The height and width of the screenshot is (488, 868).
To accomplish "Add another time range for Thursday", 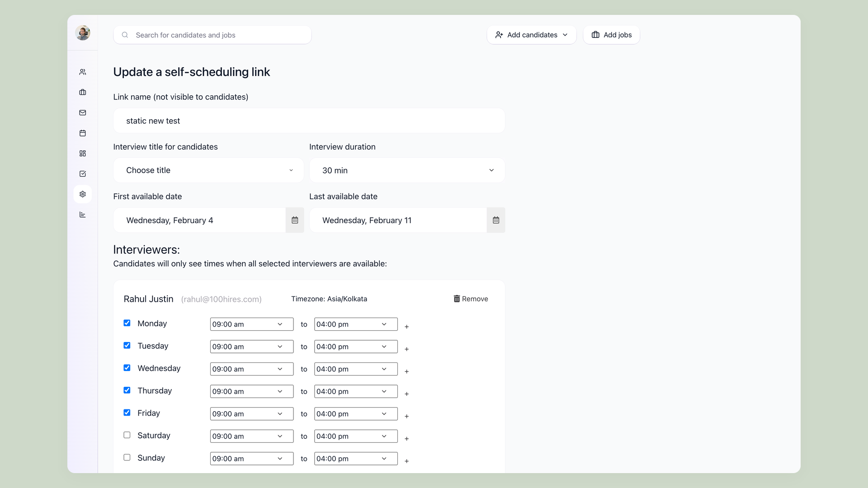I will click(x=406, y=394).
